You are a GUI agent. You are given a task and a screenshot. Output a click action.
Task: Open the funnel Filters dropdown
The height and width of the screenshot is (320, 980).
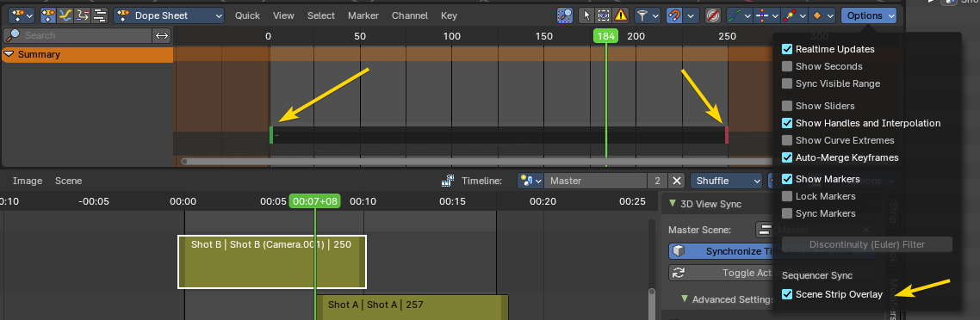point(648,15)
